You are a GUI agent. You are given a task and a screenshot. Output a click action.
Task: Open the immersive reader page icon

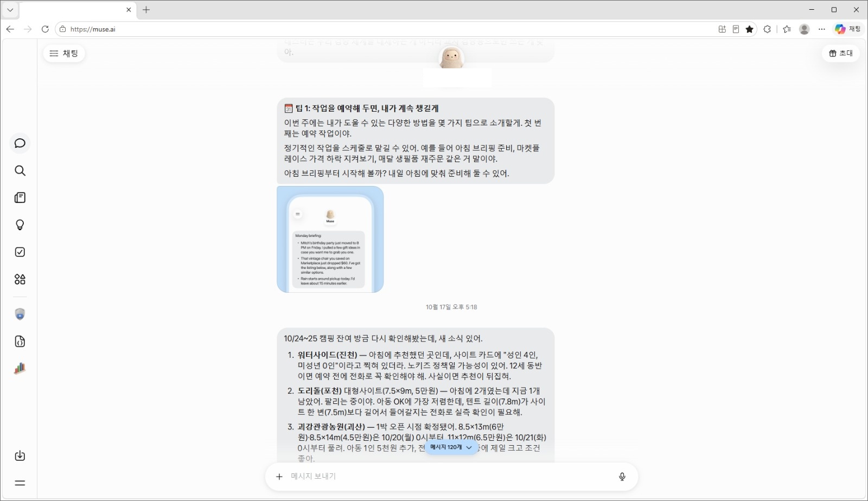(x=736, y=29)
